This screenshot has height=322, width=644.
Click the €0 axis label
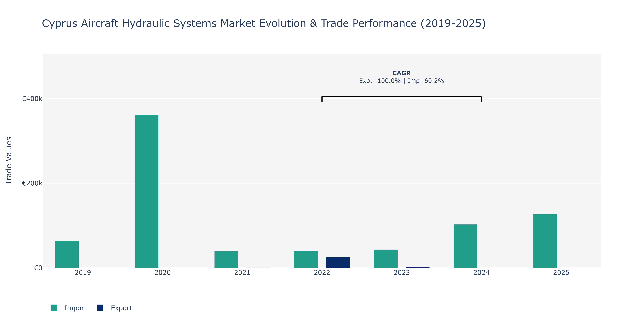38,268
